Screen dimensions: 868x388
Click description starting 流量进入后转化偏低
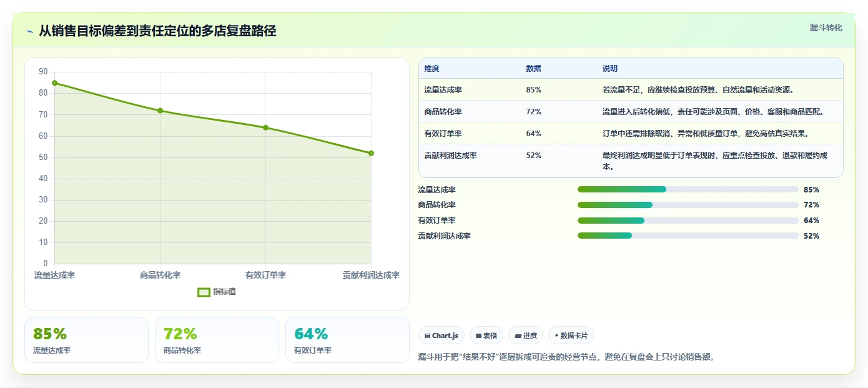(x=714, y=112)
